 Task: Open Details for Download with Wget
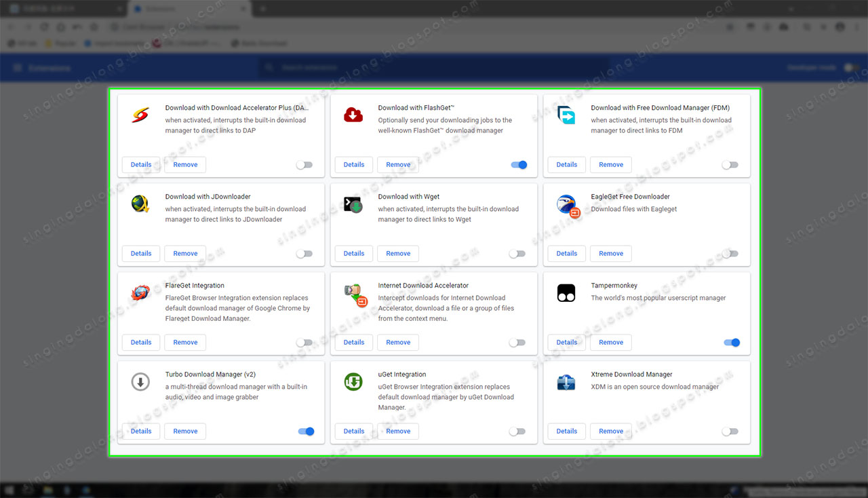coord(354,254)
